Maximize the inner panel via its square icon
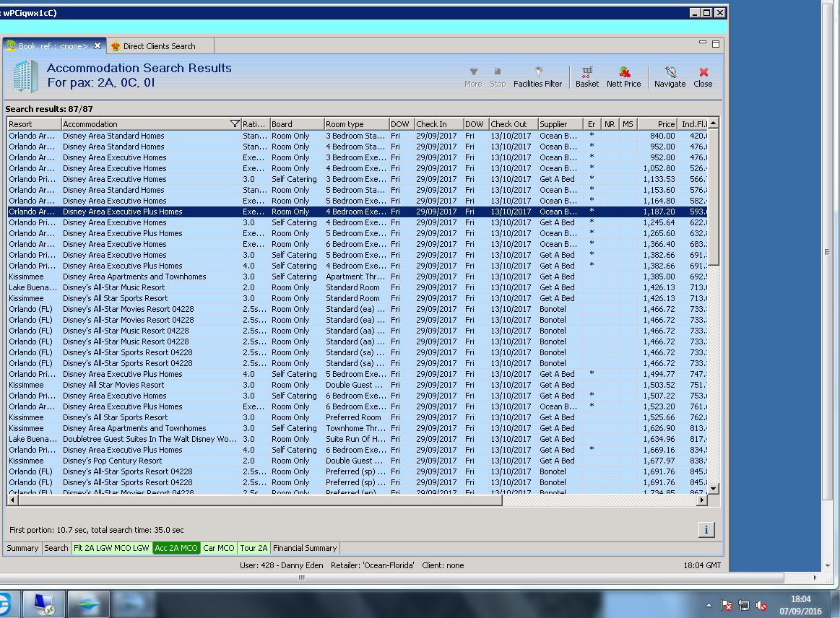The image size is (840, 618). (x=715, y=44)
